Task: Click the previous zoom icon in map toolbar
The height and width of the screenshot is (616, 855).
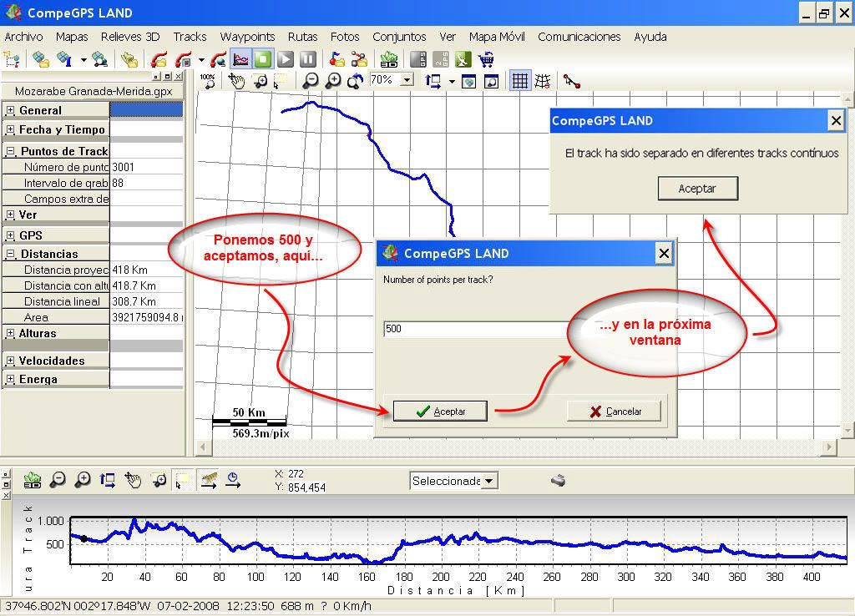Action: pyautogui.click(x=356, y=81)
